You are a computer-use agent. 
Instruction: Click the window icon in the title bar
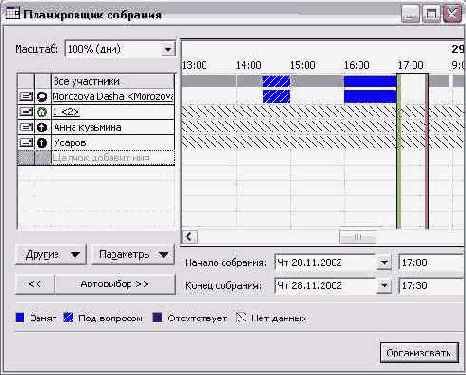[13, 13]
